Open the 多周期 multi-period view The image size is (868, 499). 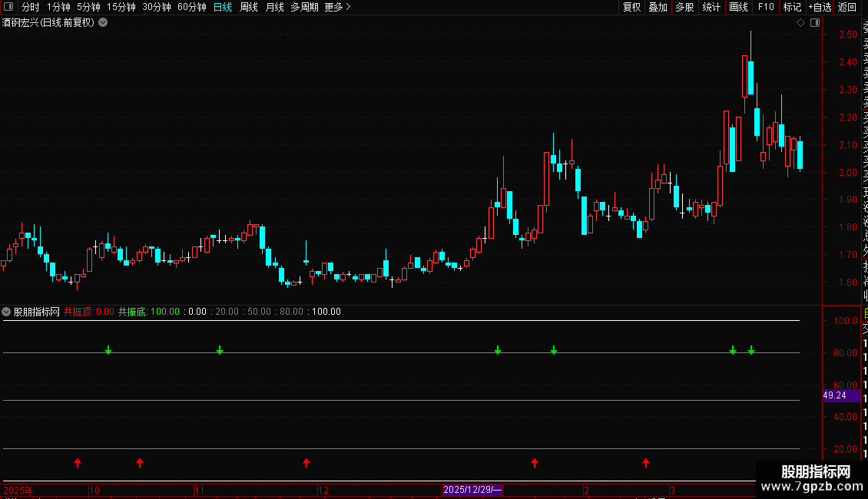pos(304,7)
